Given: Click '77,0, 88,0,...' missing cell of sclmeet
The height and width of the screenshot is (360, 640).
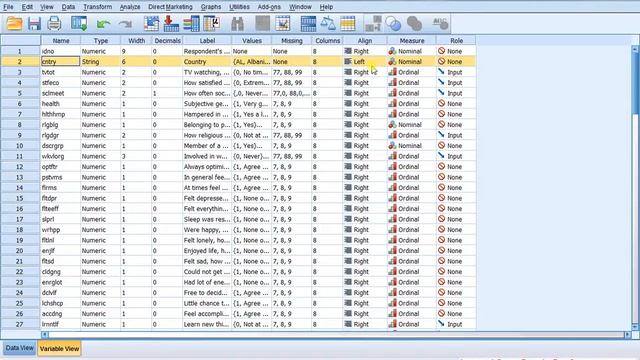Looking at the screenshot, I should pos(292,93).
